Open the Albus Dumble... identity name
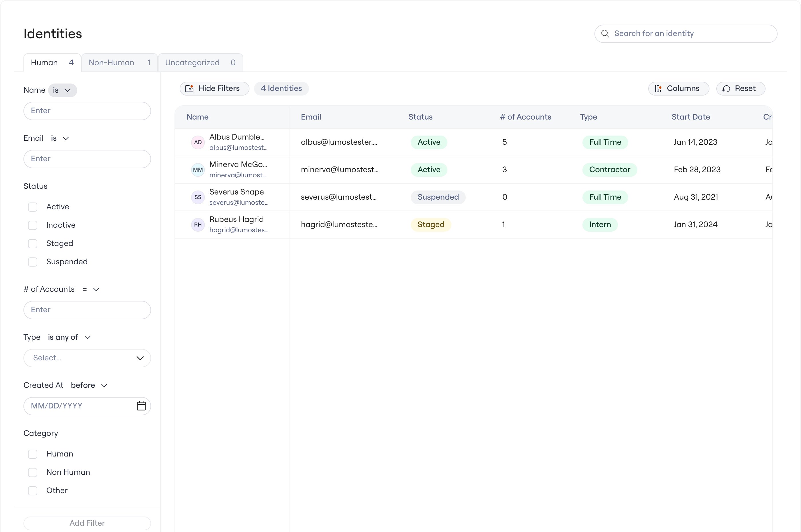This screenshot has width=801, height=532. 237,137
